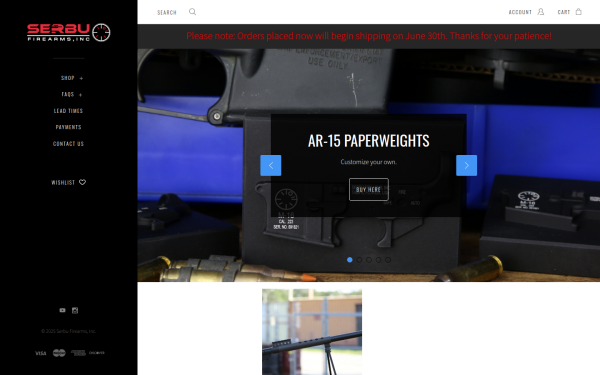
Task: Expand the FAQs menu plus
Action: 80,95
